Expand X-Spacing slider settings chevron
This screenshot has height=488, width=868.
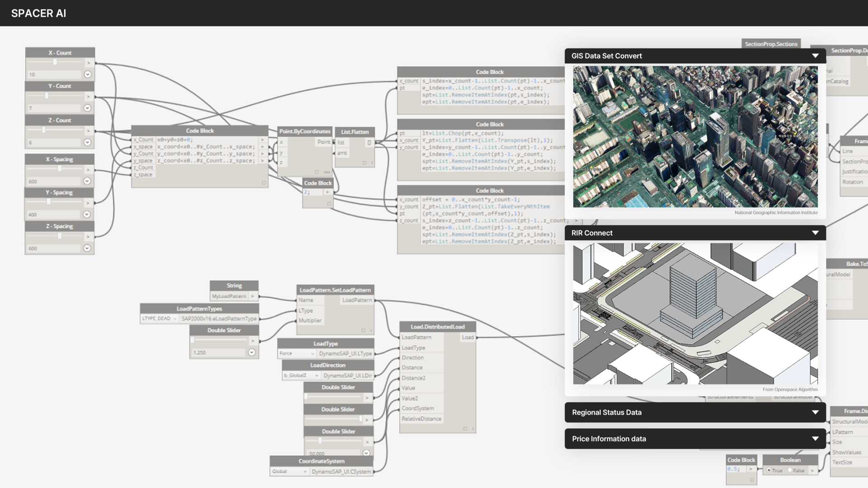point(87,181)
